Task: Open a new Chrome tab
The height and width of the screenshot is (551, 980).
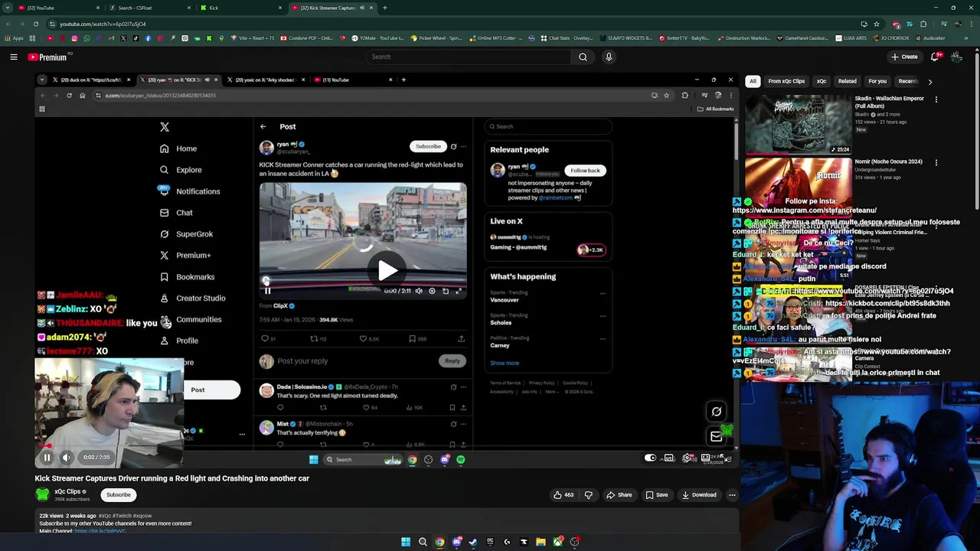Action: tap(384, 8)
